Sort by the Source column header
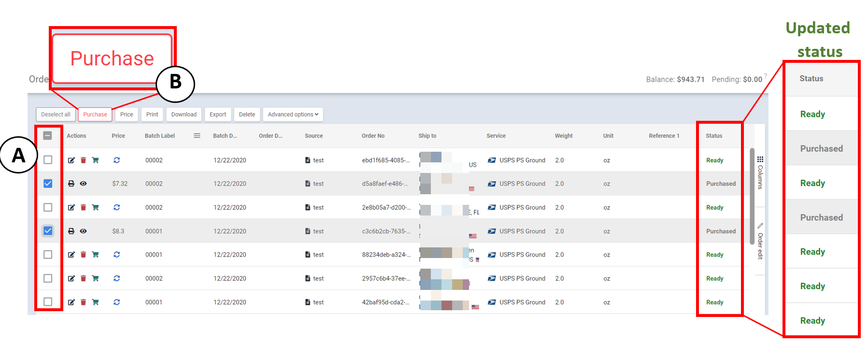This screenshot has width=868, height=345. coord(313,136)
